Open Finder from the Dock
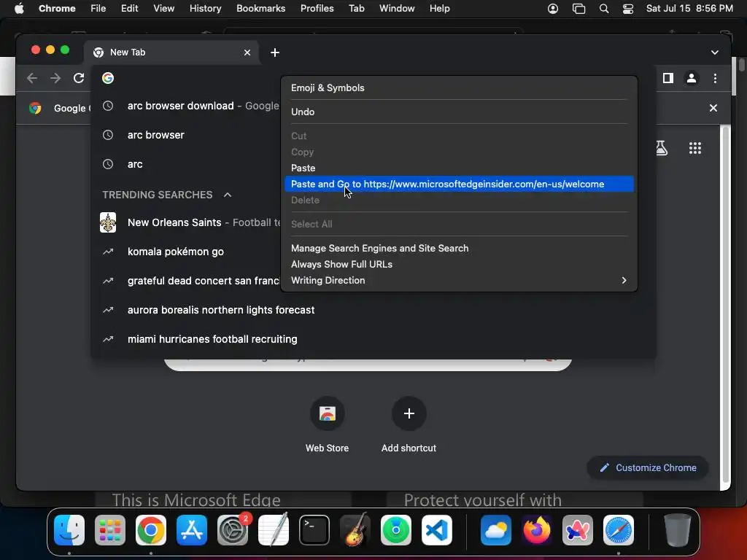 point(69,530)
